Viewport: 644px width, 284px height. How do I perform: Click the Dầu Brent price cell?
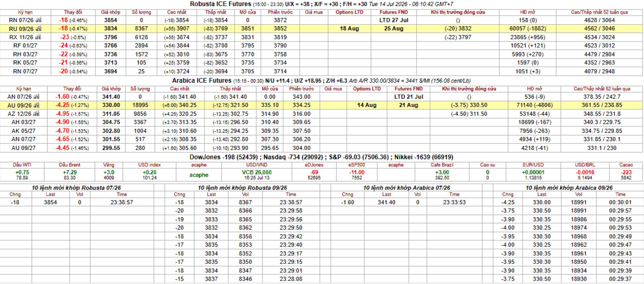coord(70,174)
